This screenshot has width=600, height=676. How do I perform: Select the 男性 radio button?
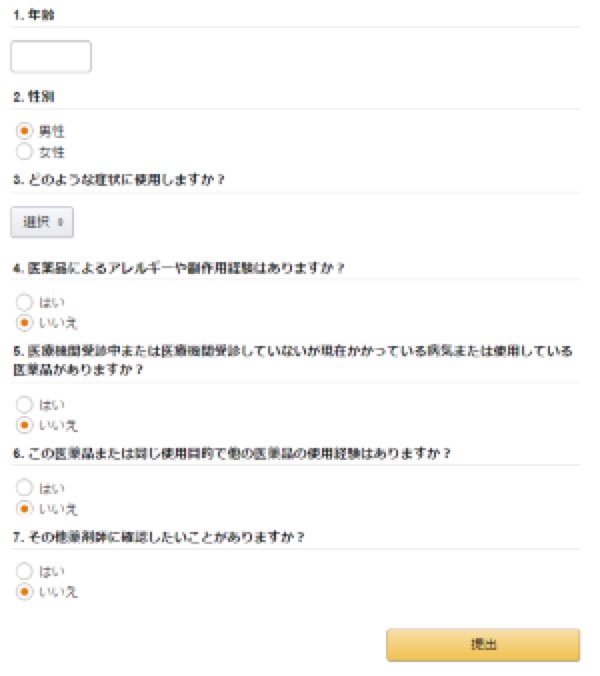(25, 131)
